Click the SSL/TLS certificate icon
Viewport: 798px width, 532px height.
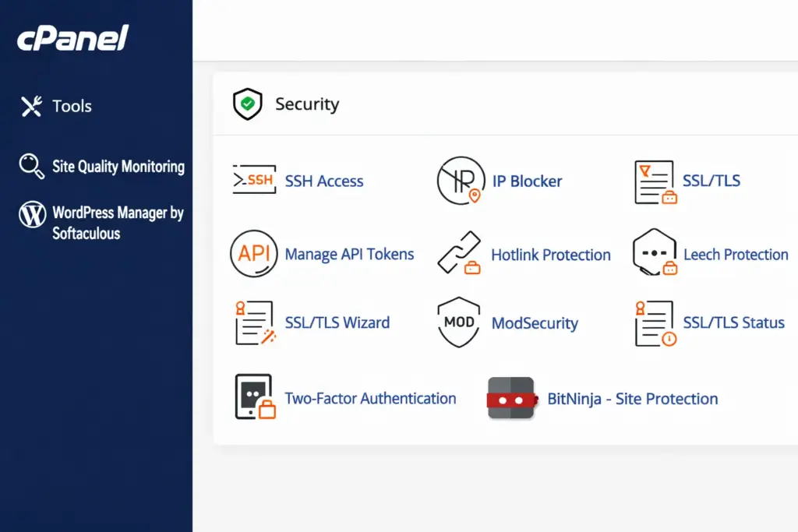pyautogui.click(x=655, y=181)
